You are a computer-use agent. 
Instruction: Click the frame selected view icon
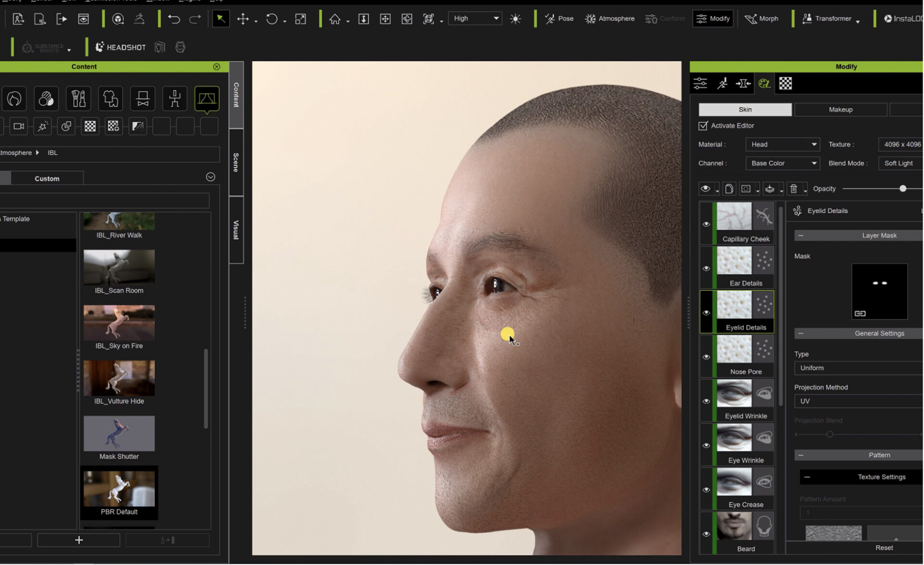coord(428,19)
